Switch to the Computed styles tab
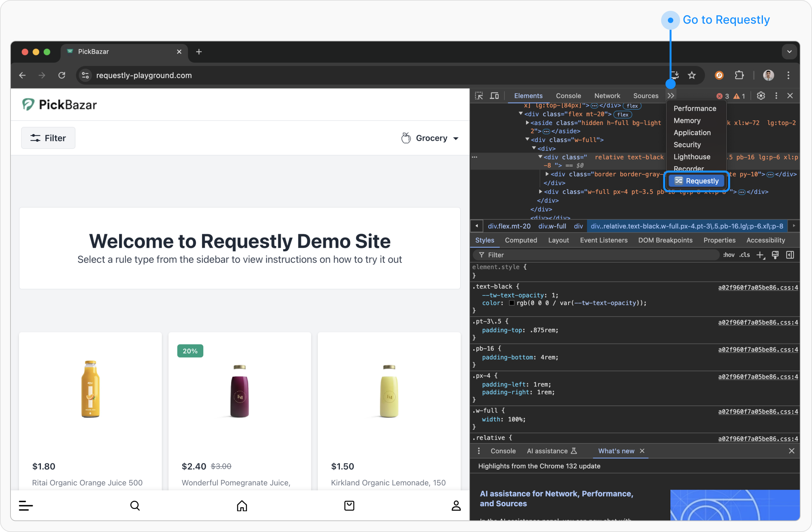This screenshot has width=812, height=532. click(521, 240)
